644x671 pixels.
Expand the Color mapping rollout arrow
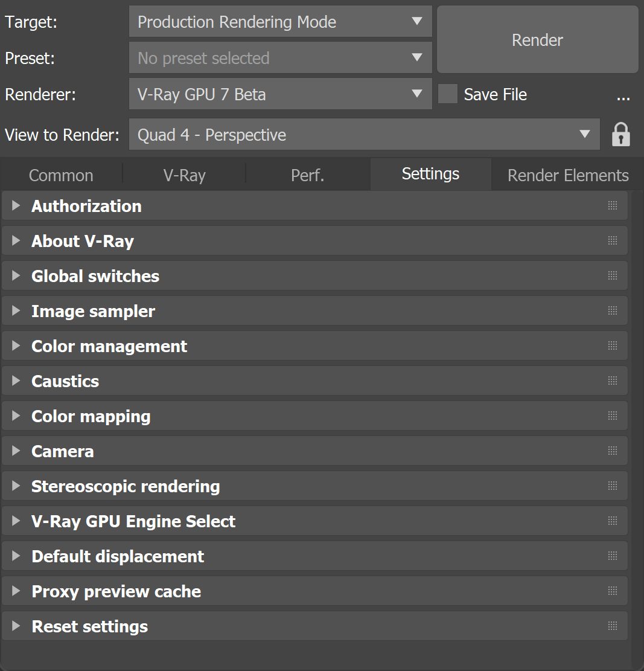tap(16, 416)
